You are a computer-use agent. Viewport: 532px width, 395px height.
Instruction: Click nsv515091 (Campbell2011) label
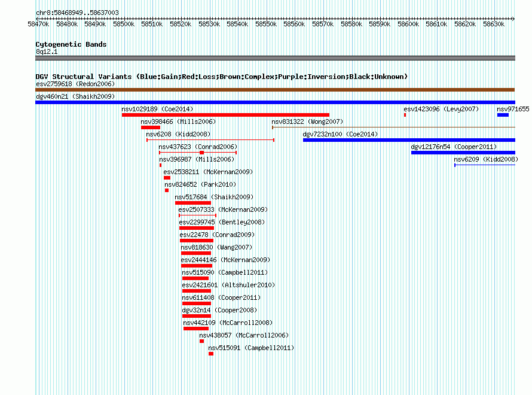(x=251, y=348)
